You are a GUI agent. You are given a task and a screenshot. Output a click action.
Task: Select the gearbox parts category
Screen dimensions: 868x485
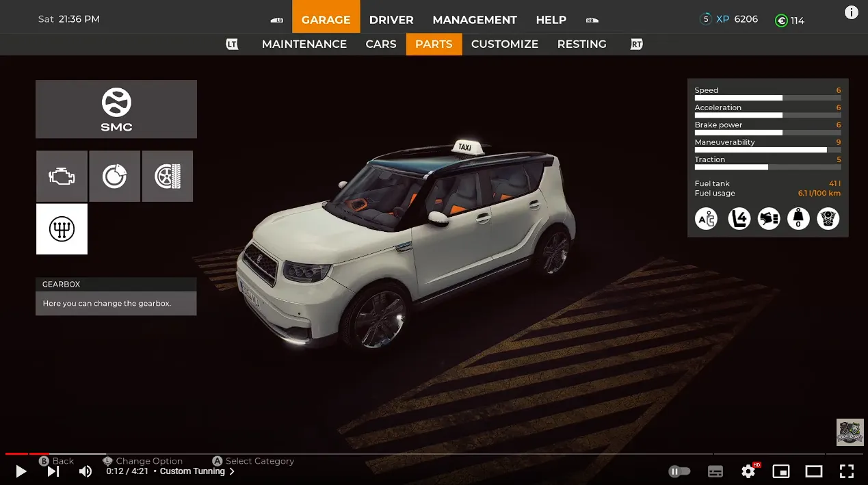point(62,229)
